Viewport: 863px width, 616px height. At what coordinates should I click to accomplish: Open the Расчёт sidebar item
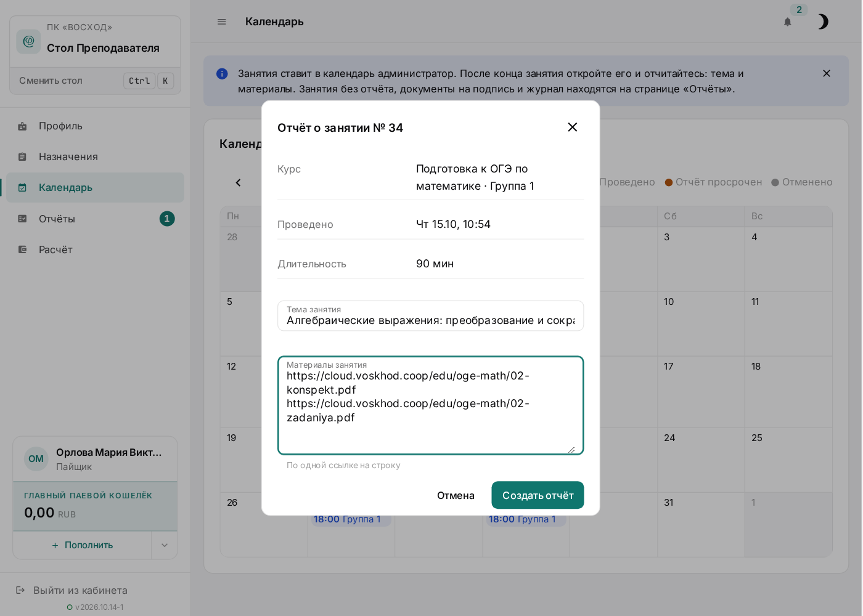(95, 249)
